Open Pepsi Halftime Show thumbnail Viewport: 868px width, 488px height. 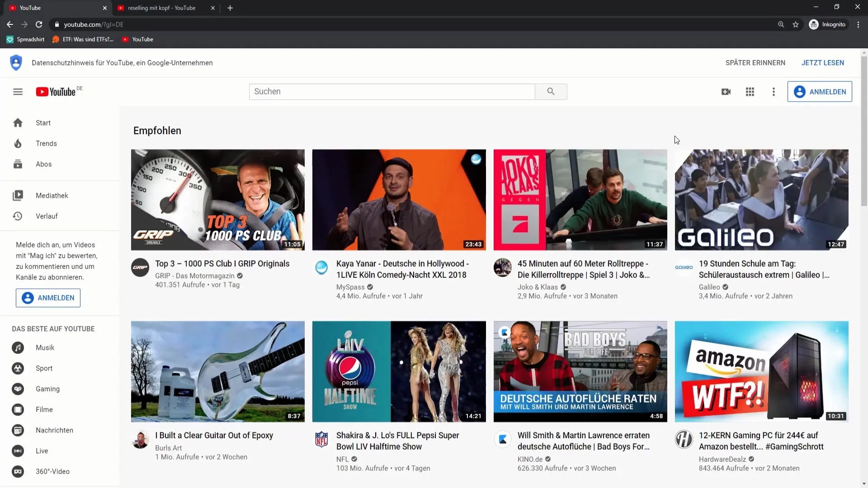point(399,371)
